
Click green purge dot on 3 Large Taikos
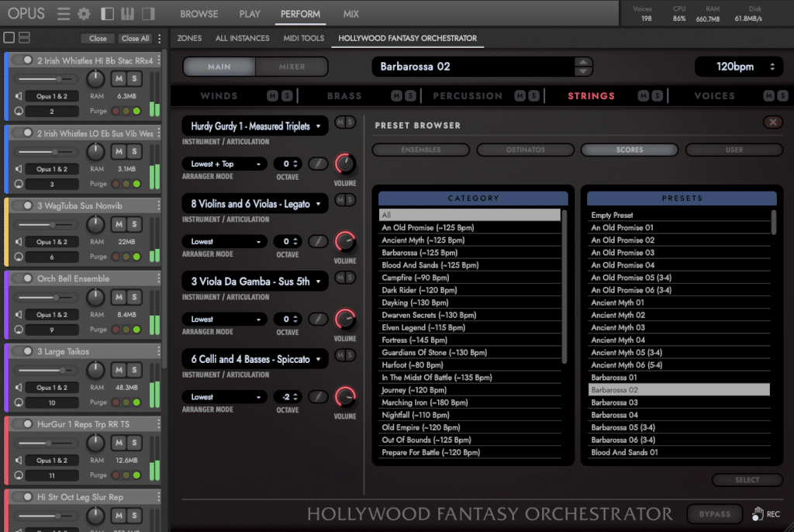click(136, 402)
